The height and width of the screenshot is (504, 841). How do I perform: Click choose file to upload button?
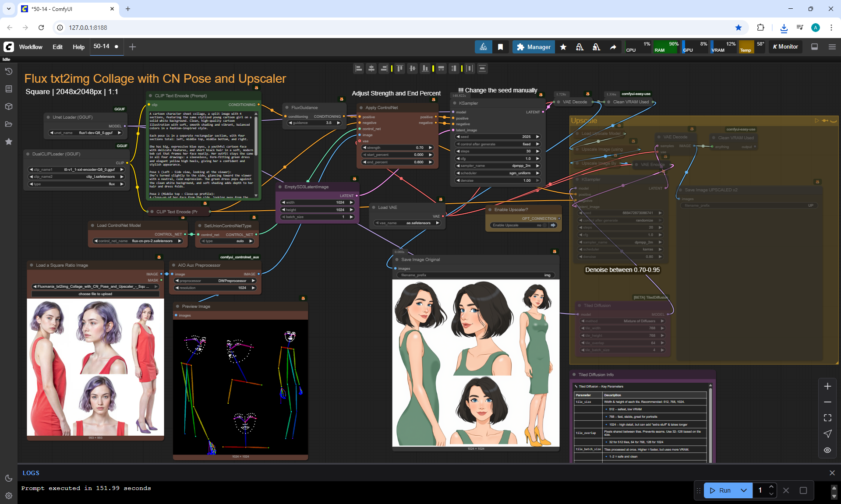pos(95,294)
